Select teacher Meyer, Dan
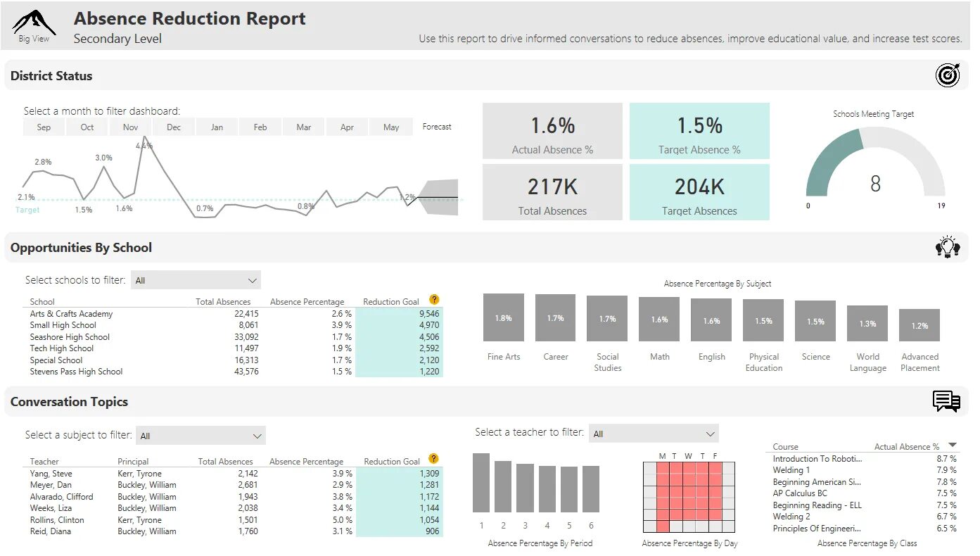 (x=50, y=485)
